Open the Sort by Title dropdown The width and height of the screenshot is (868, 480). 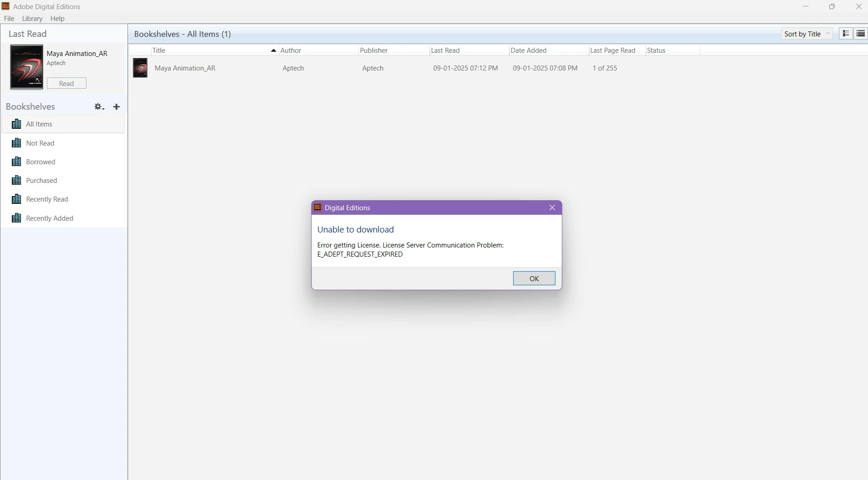pyautogui.click(x=807, y=34)
